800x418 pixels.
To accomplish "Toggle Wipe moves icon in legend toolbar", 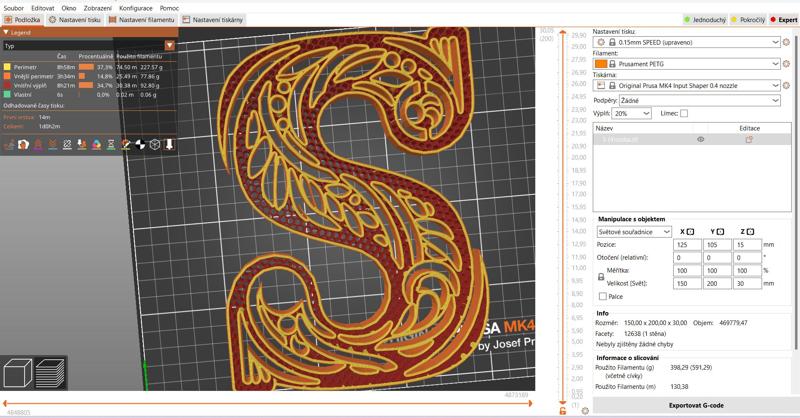I will click(23, 145).
